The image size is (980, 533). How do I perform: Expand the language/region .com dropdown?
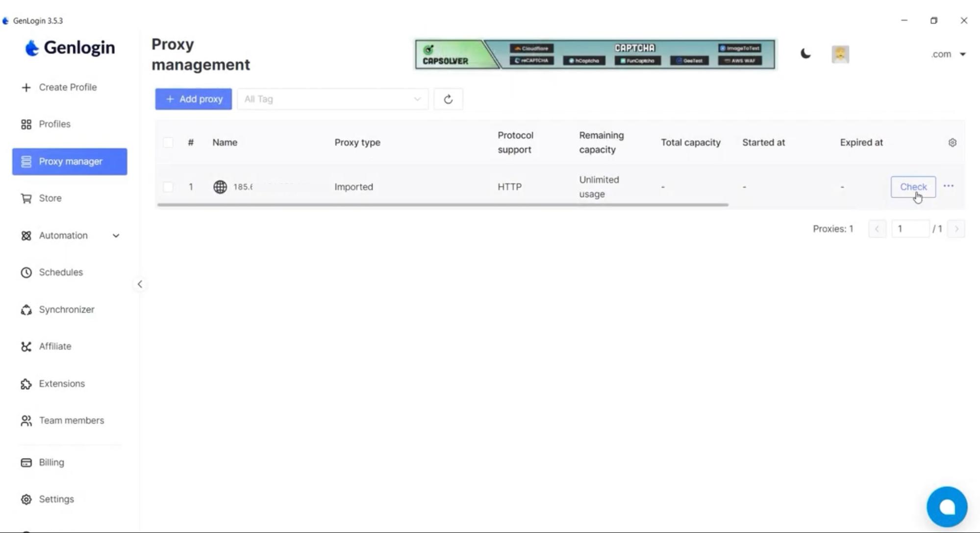coord(949,54)
